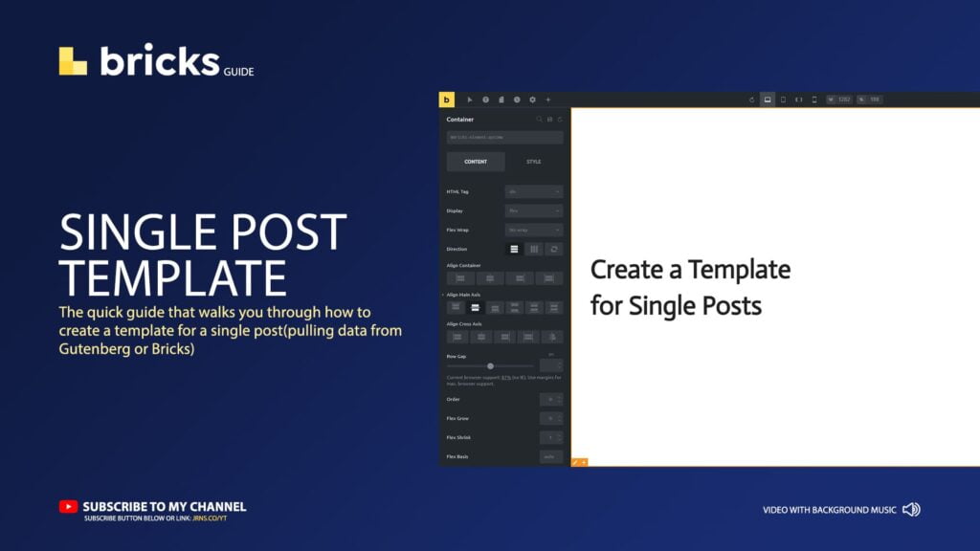Open the Display dropdown
The width and height of the screenshot is (980, 551).
pyautogui.click(x=534, y=210)
